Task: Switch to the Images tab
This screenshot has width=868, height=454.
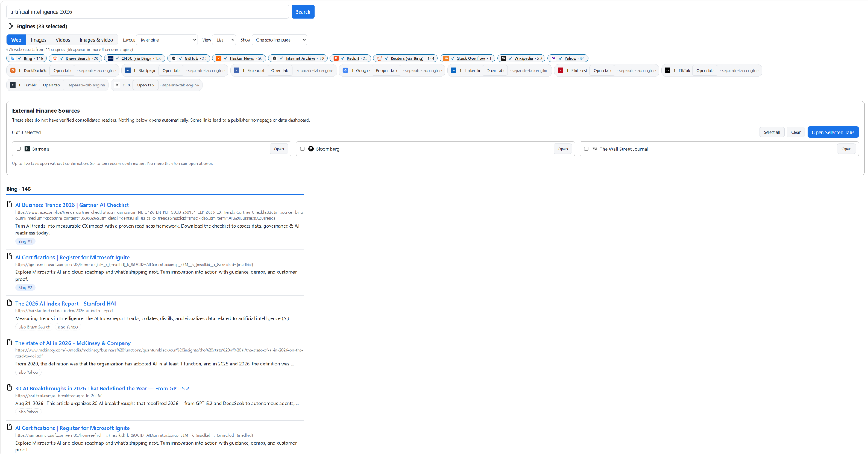Action: (38, 40)
